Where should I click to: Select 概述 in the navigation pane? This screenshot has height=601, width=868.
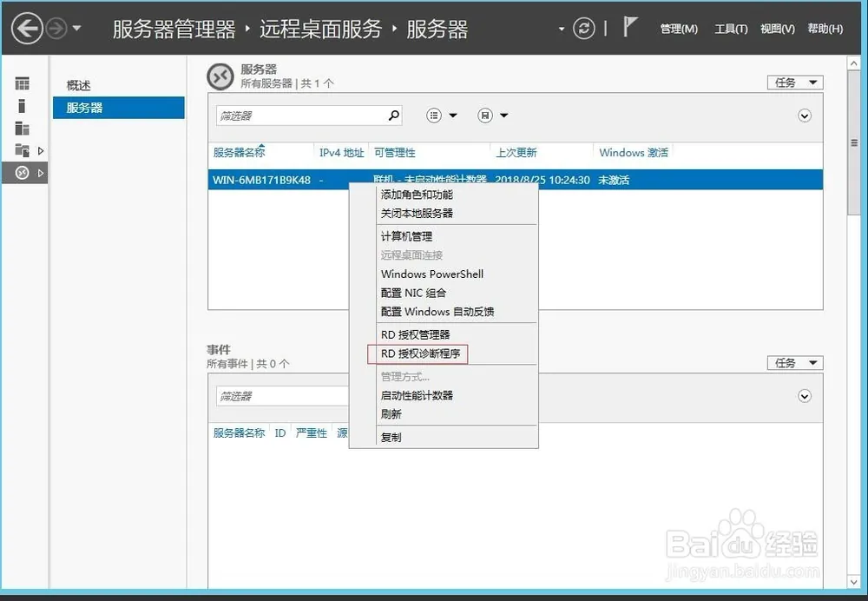pos(79,85)
